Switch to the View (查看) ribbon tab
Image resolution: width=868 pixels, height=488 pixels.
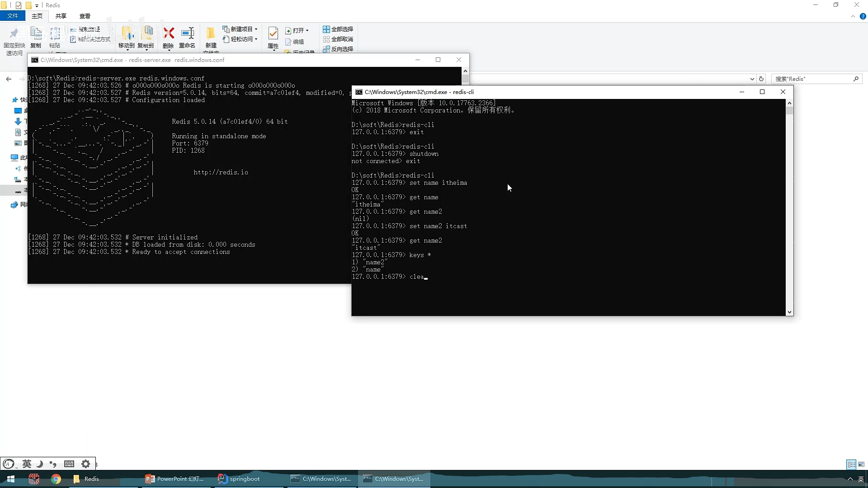click(x=85, y=16)
